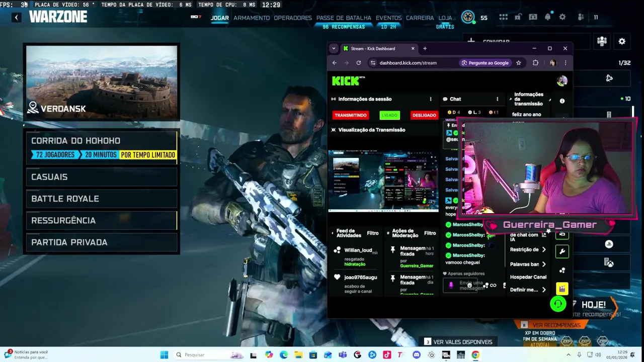Open Warzone settings gear in top bar
Screen dimensions: 644x362
click(x=562, y=17)
